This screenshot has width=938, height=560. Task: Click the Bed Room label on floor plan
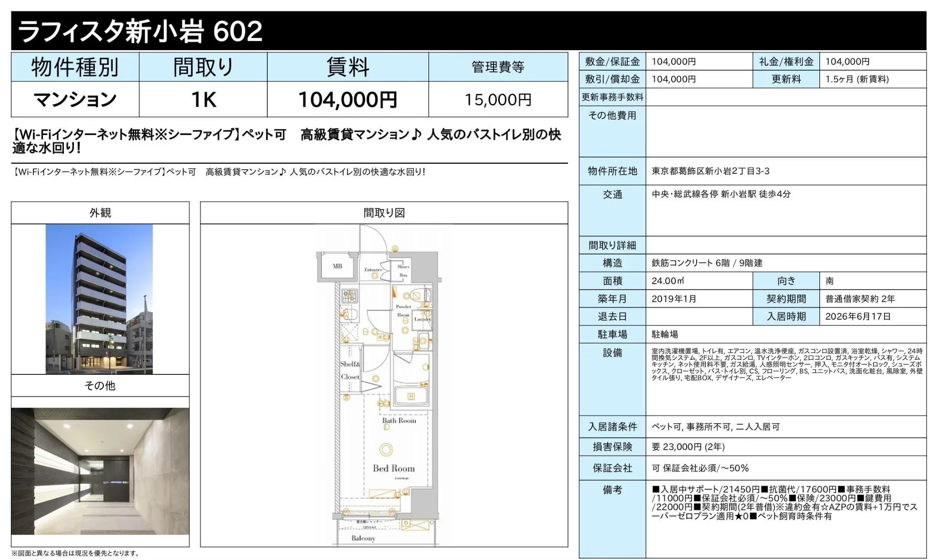click(393, 468)
